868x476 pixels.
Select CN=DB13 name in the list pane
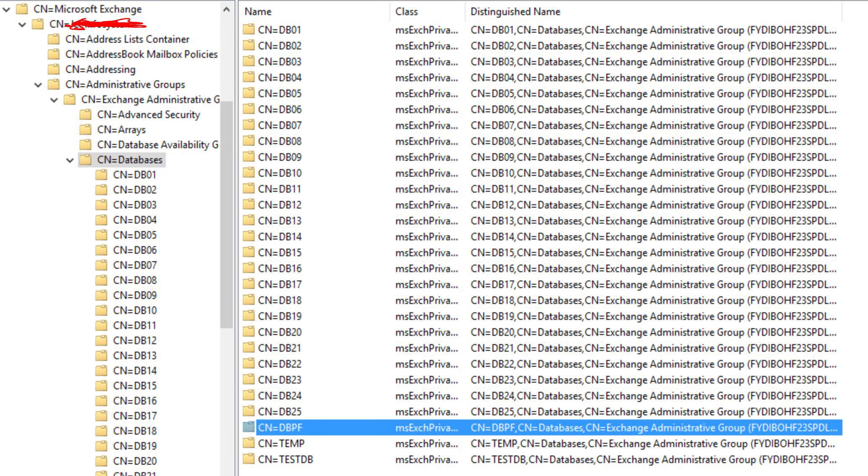tap(280, 221)
